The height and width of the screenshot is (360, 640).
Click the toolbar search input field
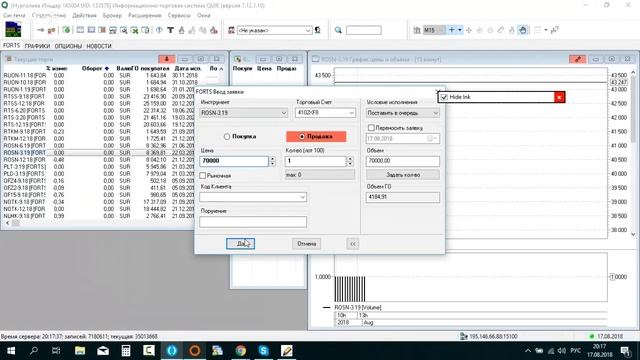click(x=364, y=30)
